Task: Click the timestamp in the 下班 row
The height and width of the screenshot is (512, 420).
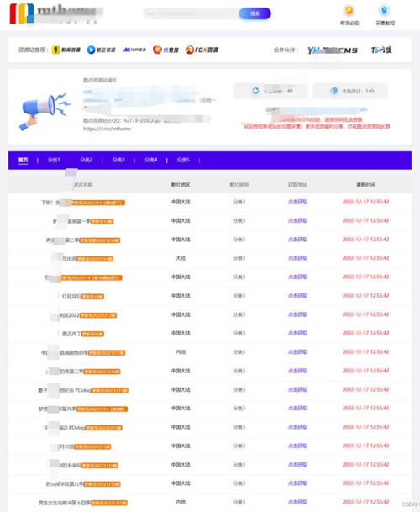Action: click(365, 202)
